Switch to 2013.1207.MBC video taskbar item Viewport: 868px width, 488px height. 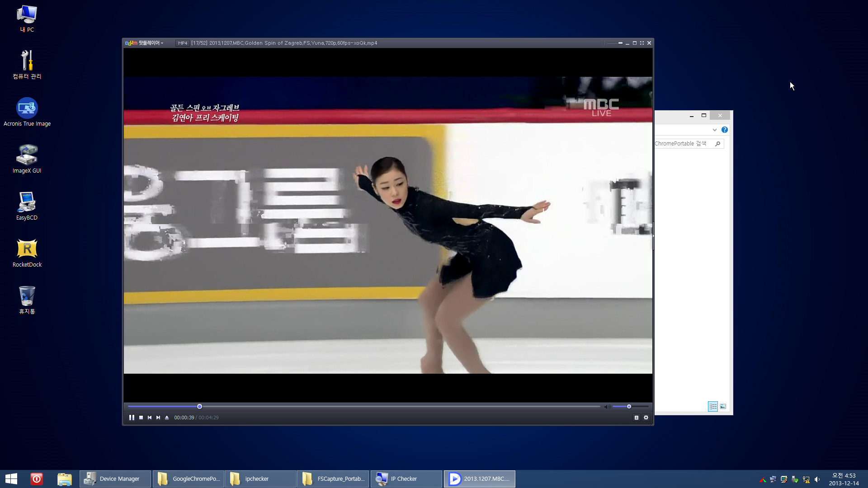pyautogui.click(x=479, y=479)
